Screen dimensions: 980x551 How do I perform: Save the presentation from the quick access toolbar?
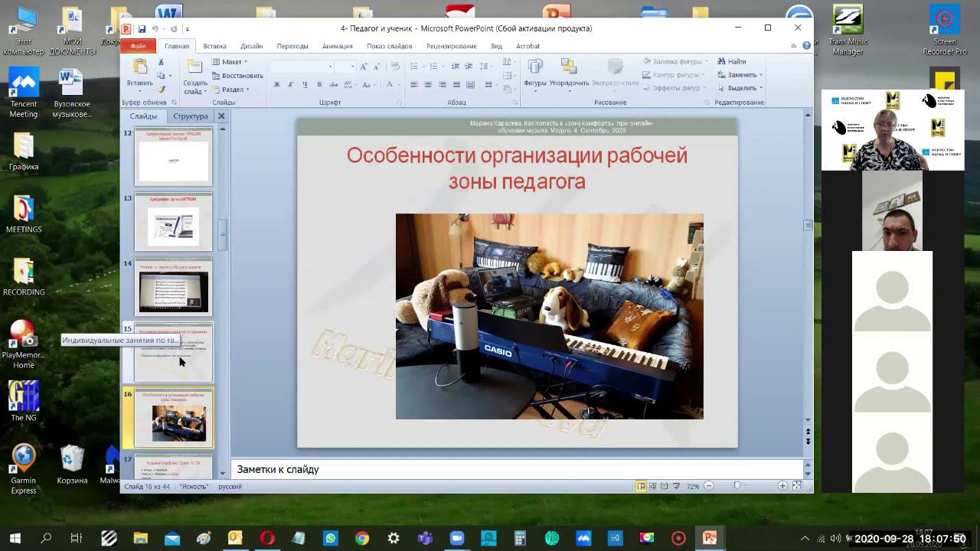142,29
